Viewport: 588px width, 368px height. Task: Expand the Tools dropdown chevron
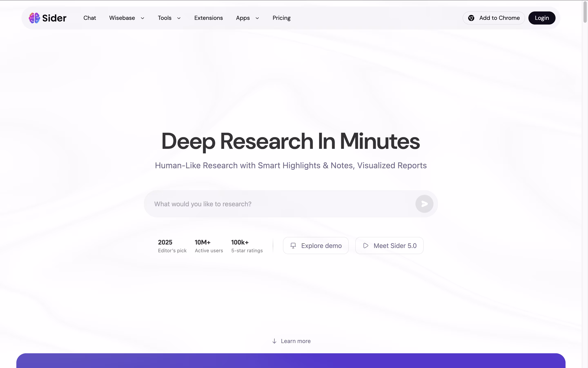point(179,18)
